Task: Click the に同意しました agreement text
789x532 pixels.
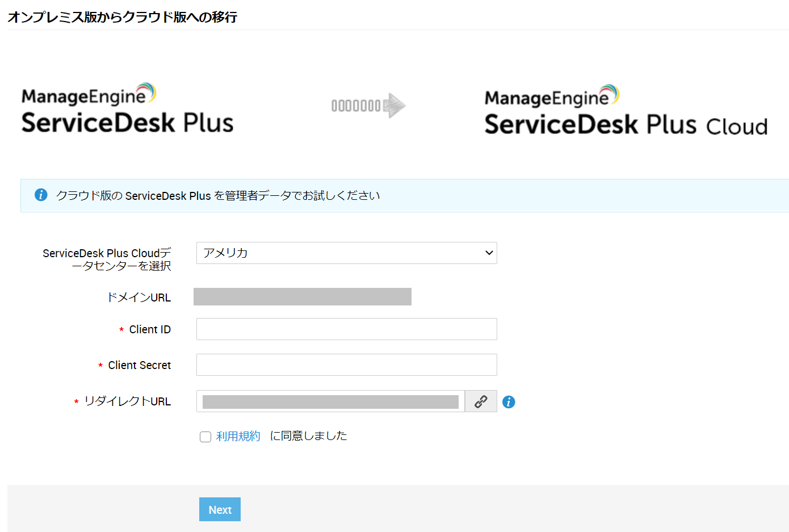Action: pyautogui.click(x=308, y=435)
